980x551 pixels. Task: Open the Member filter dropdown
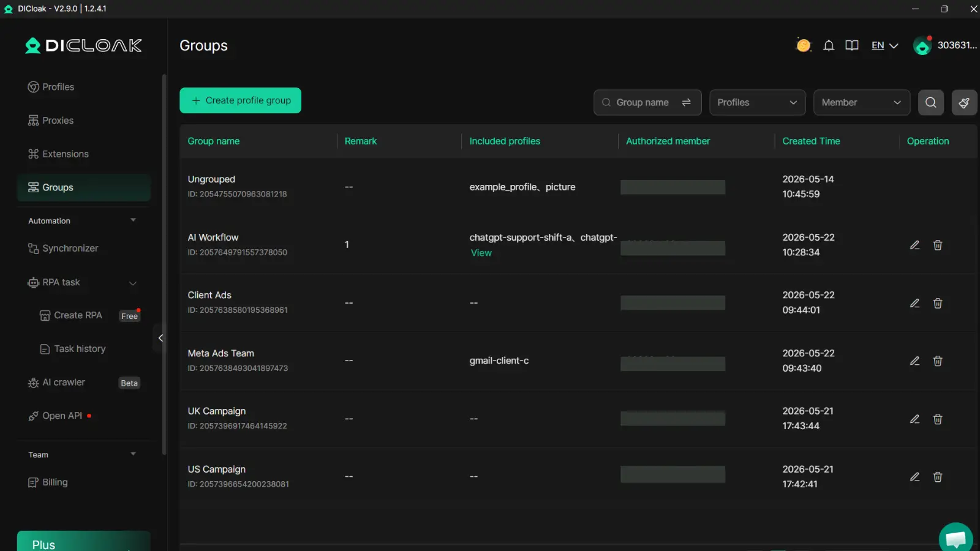861,102
